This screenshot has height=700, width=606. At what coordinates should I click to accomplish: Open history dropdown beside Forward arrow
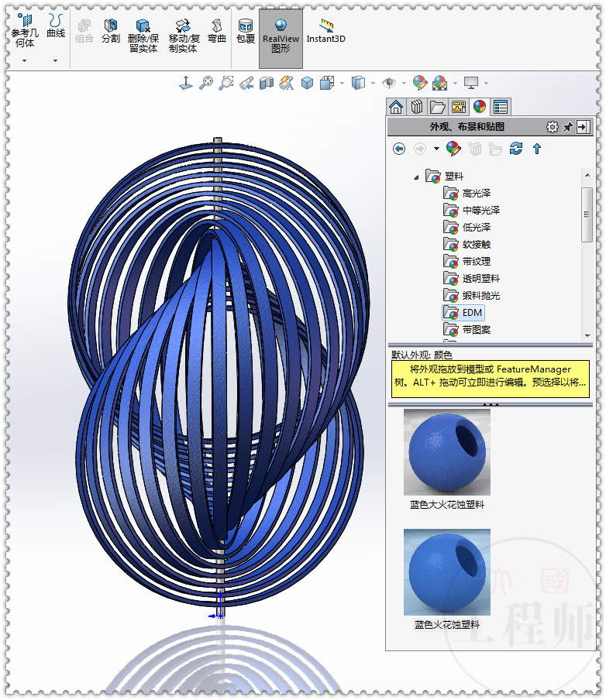436,149
